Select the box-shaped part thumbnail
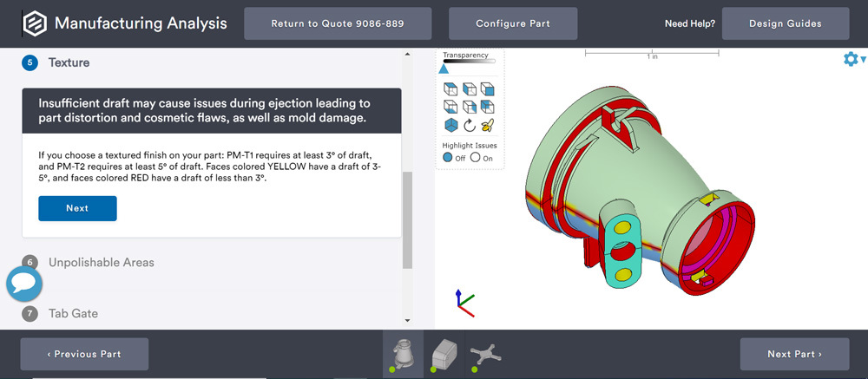 coord(444,353)
